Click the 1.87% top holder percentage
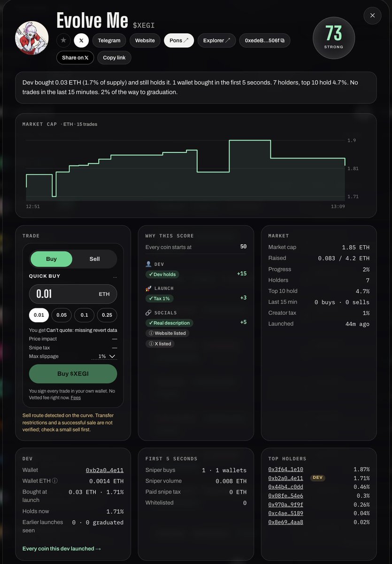392x564 pixels. pos(361,469)
